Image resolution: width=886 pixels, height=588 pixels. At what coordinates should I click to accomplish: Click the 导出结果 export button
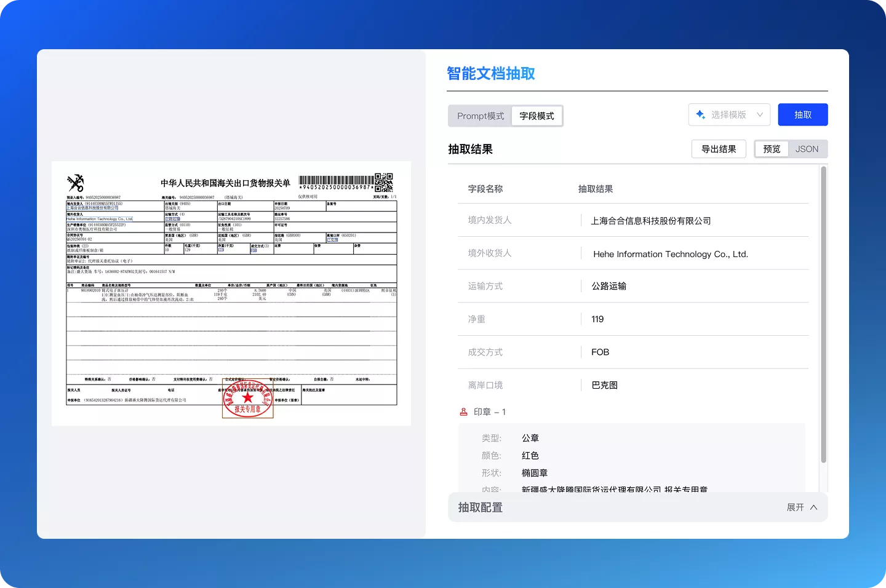719,148
